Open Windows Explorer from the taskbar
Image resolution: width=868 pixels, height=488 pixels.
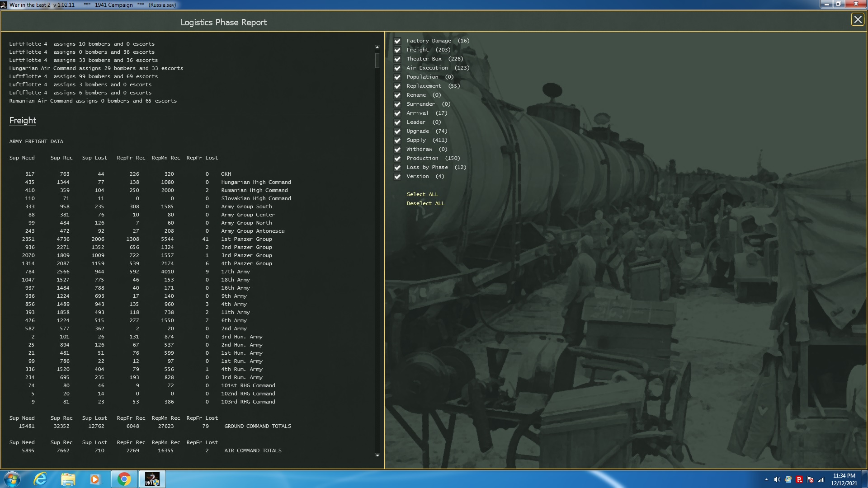(68, 479)
